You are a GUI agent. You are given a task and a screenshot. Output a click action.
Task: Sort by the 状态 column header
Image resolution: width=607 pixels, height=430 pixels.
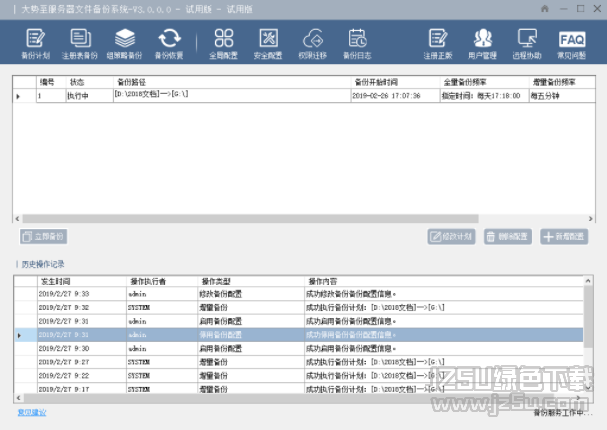89,82
